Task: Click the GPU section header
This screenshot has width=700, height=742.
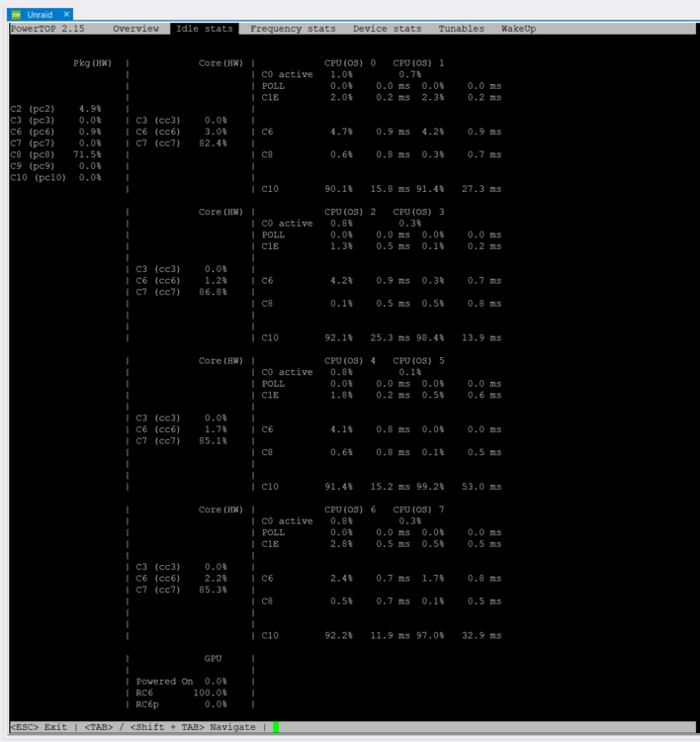Action: (x=213, y=658)
